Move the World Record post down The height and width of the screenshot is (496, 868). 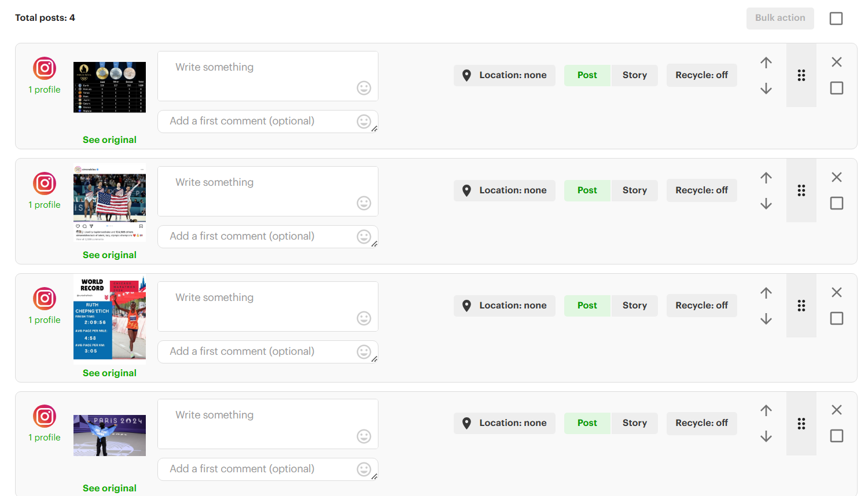click(766, 319)
